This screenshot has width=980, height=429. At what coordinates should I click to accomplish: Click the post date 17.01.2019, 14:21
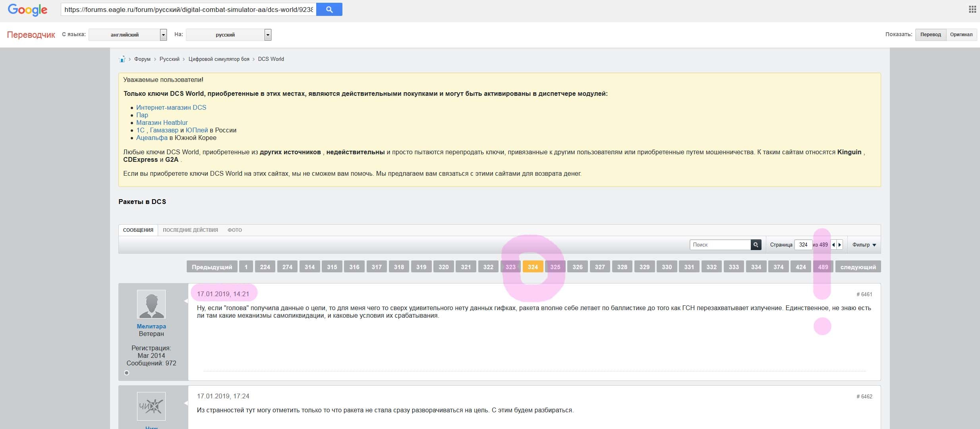[x=223, y=294]
